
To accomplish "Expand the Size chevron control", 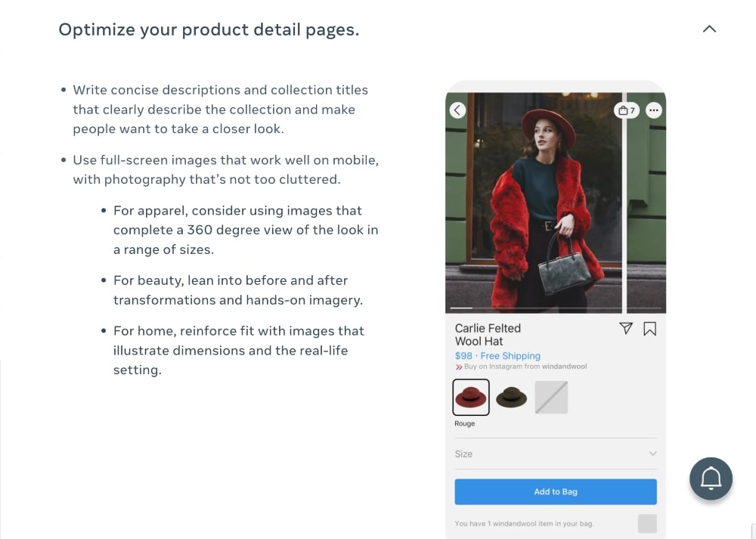I will point(652,454).
